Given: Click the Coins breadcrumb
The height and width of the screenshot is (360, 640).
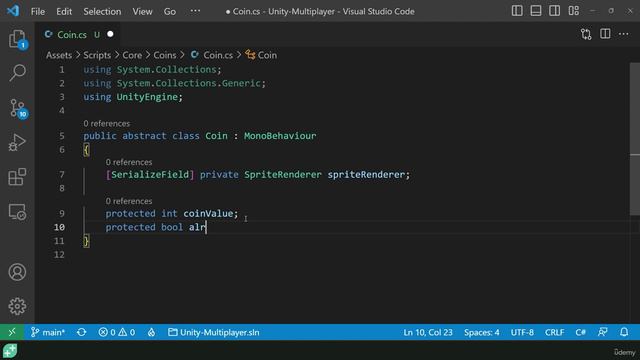Looking at the screenshot, I should pyautogui.click(x=165, y=55).
